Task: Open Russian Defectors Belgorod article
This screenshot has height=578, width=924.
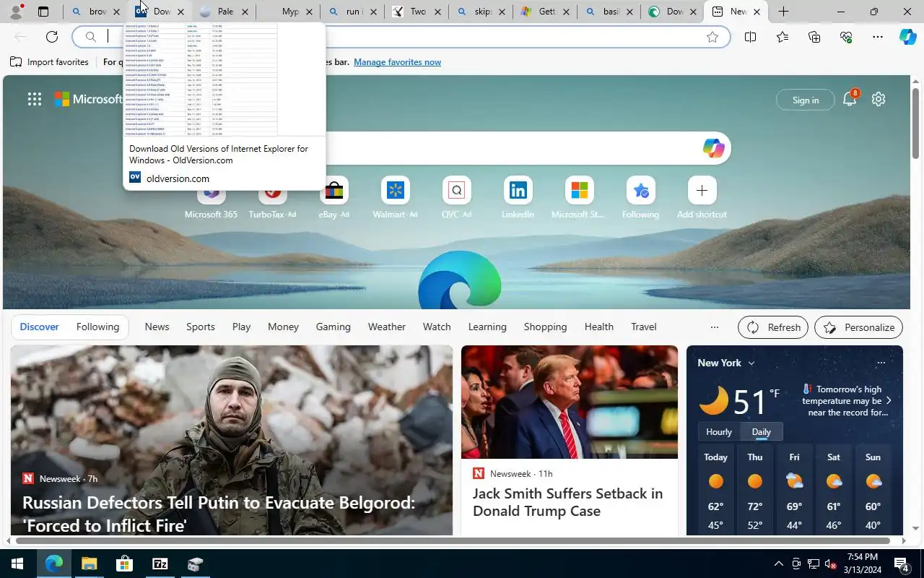Action: pos(219,514)
